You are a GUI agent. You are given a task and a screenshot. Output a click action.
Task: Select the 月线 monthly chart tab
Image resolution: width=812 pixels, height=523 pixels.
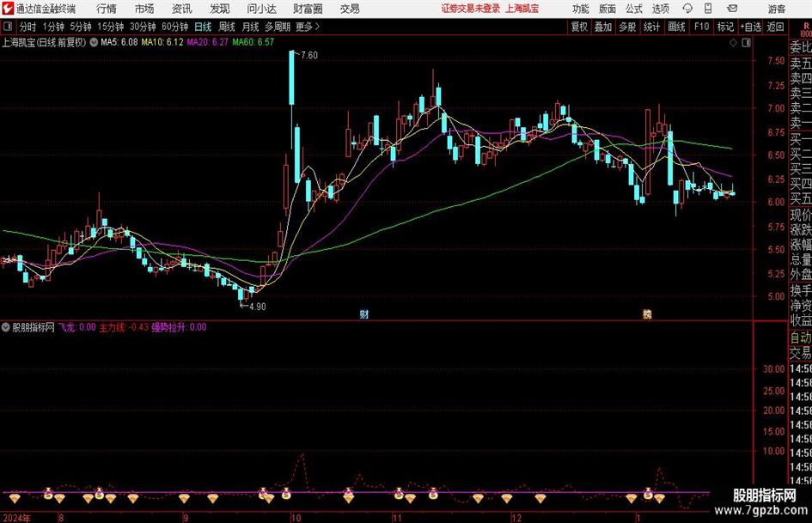point(251,27)
